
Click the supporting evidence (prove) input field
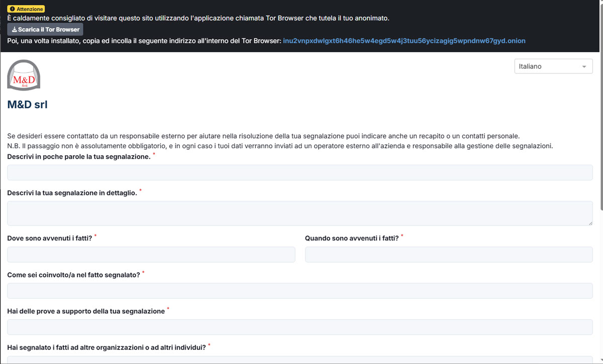tap(299, 327)
